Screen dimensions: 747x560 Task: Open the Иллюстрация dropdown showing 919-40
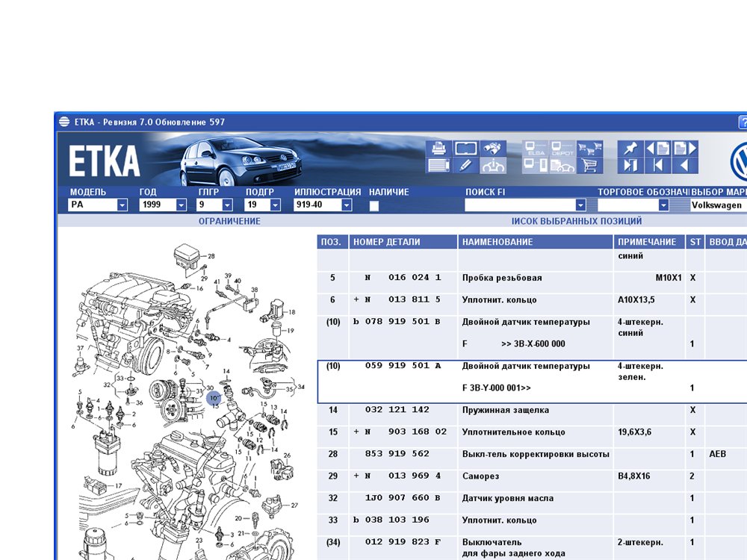(x=347, y=205)
